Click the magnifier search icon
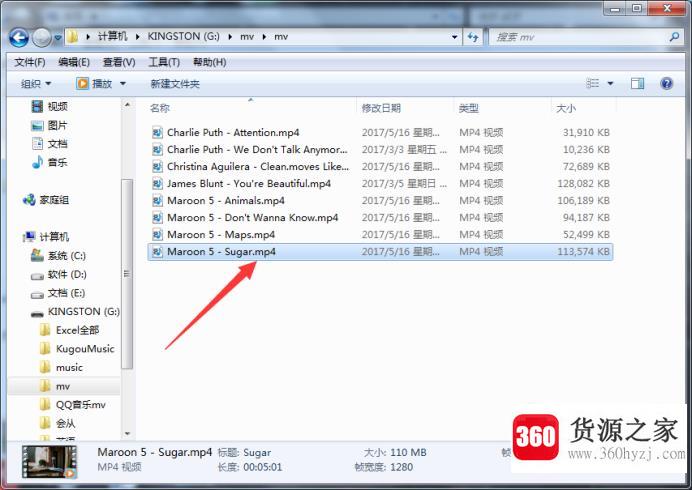The width and height of the screenshot is (692, 490). point(674,37)
